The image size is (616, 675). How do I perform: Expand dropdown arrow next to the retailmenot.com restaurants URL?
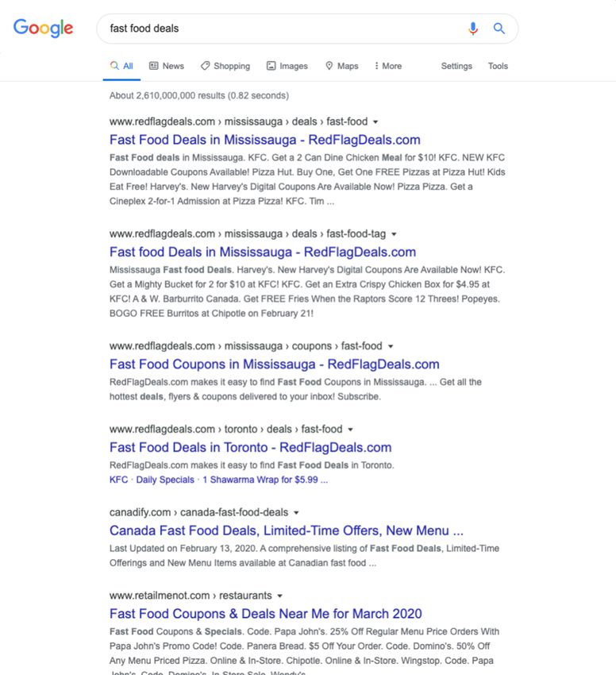coord(279,596)
